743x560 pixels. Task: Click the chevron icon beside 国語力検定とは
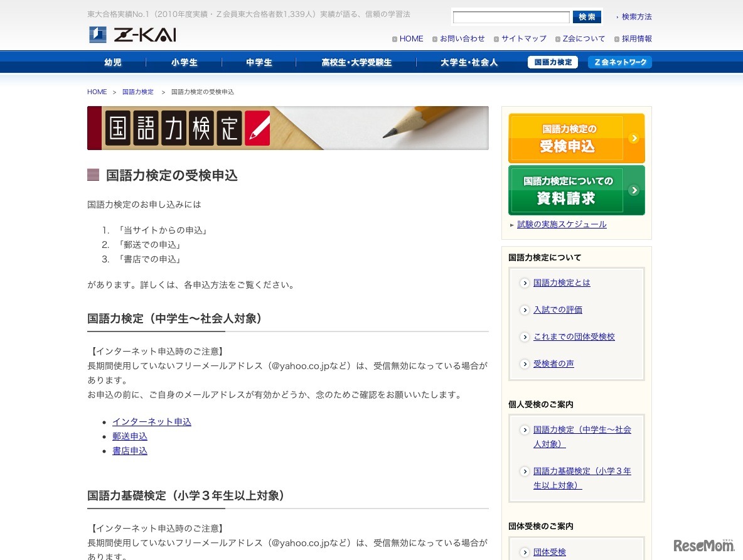tap(525, 283)
